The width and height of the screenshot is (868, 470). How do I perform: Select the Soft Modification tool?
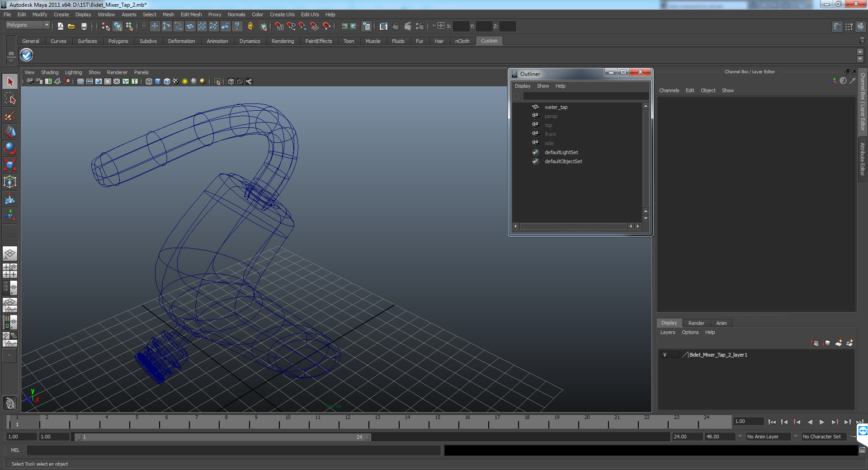(x=10, y=198)
